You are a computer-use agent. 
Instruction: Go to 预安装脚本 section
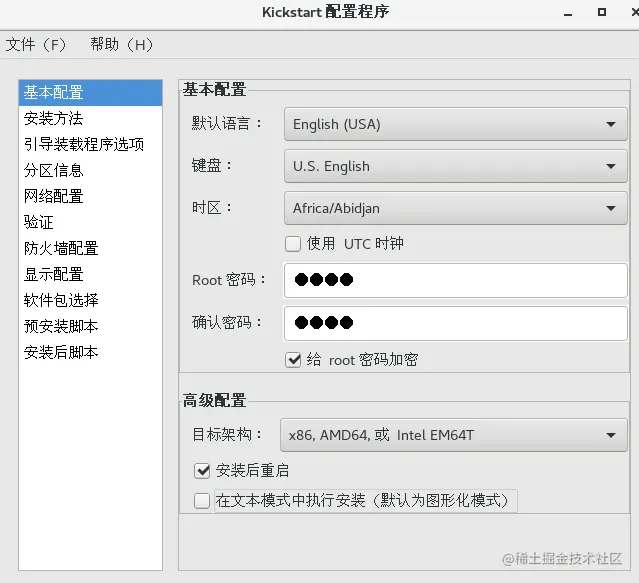pyautogui.click(x=90, y=326)
